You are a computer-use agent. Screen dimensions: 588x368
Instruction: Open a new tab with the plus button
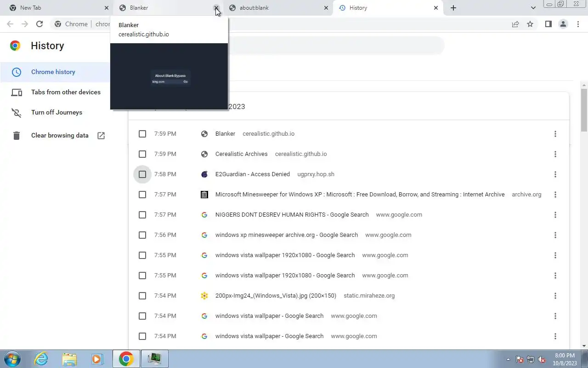pos(453,8)
